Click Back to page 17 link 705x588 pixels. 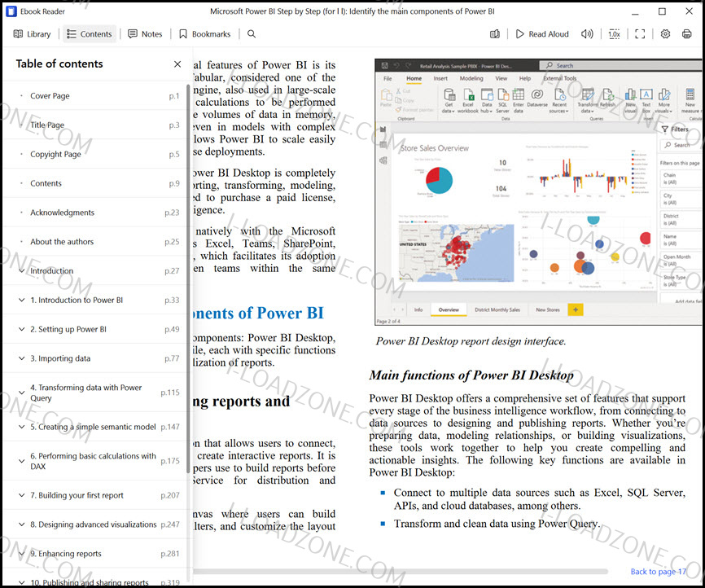pyautogui.click(x=658, y=572)
